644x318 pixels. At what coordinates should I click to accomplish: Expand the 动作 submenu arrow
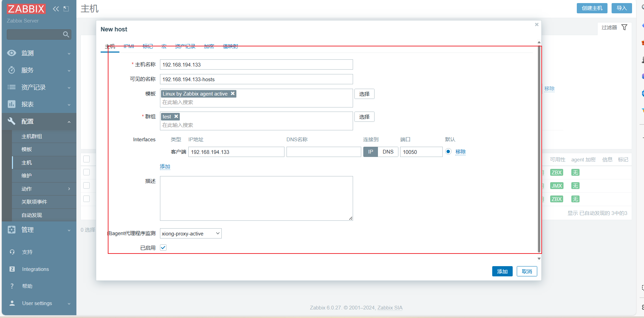click(69, 189)
